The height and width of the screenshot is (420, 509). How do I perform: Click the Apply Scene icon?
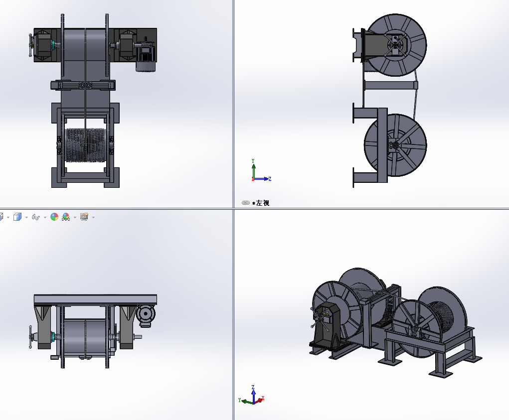pos(66,217)
